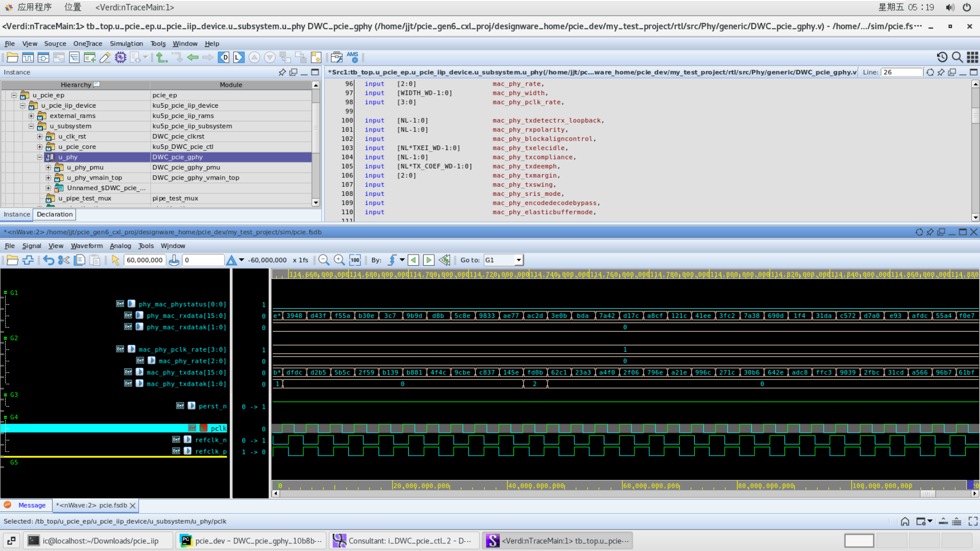Image resolution: width=980 pixels, height=551 pixels.
Task: Click the Module column header
Action: [231, 85]
